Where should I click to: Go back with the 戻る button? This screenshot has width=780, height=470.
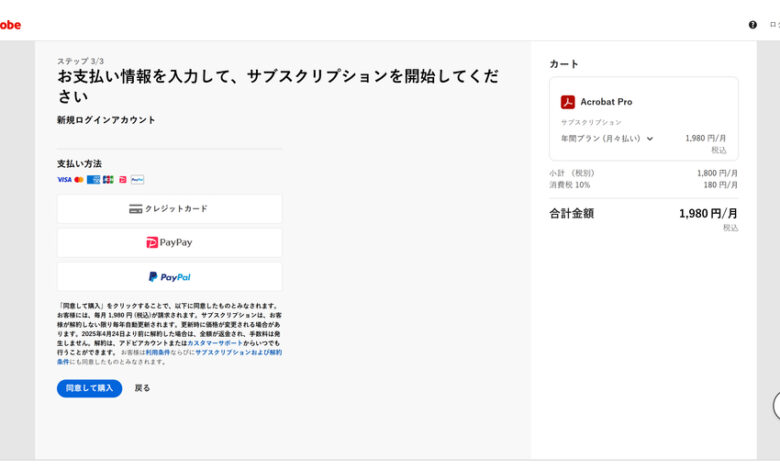142,388
